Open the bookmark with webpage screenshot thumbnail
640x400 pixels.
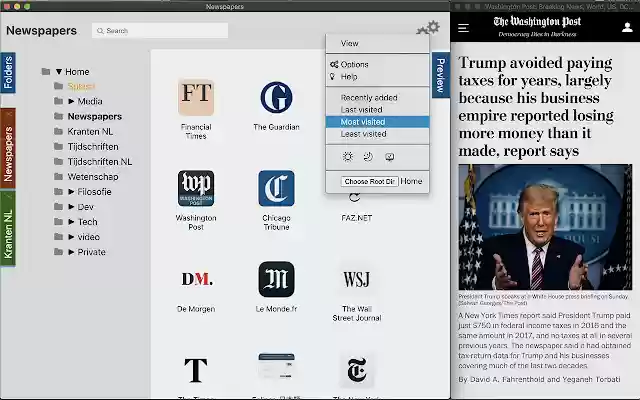pos(276,366)
